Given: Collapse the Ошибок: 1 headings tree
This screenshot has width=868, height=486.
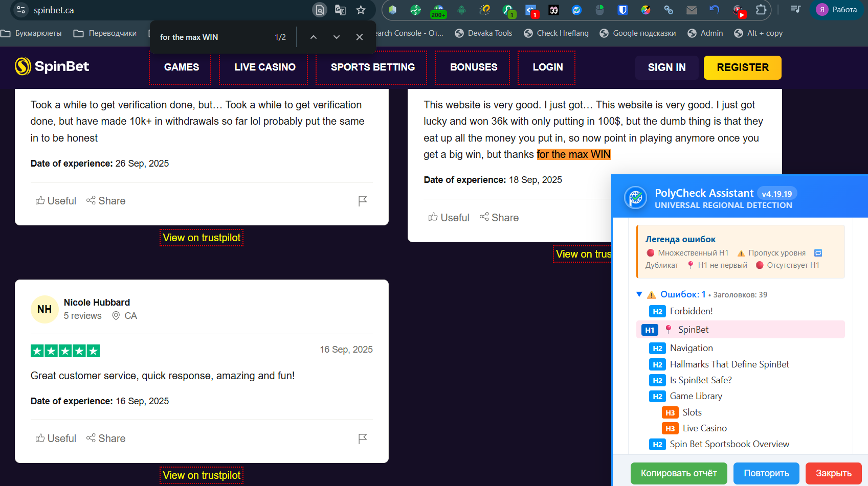Looking at the screenshot, I should point(639,294).
